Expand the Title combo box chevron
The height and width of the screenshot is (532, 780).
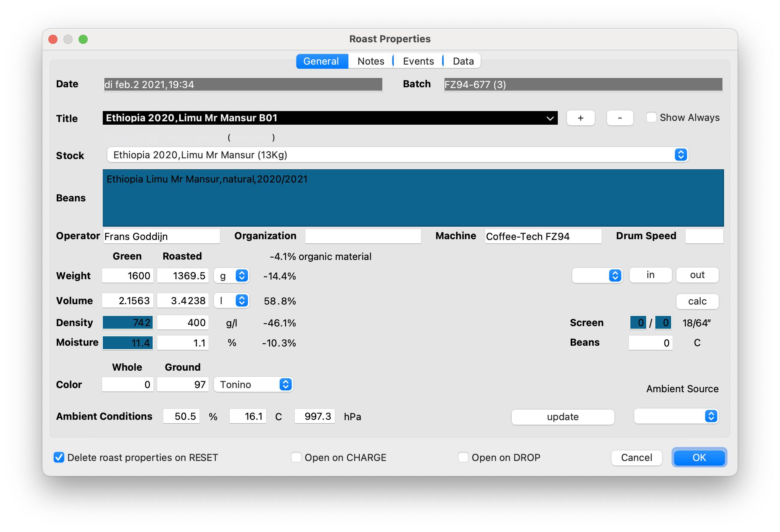tap(550, 118)
